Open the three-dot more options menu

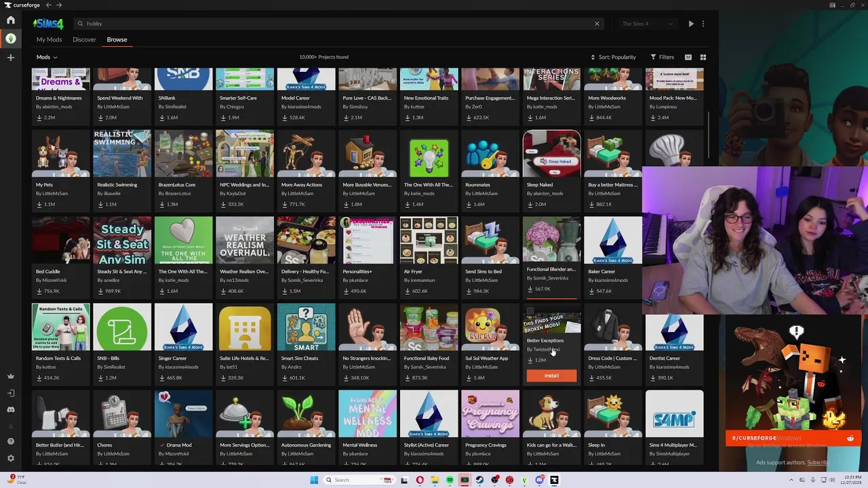703,24
